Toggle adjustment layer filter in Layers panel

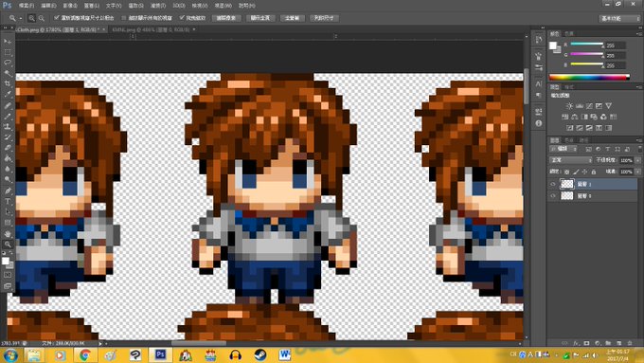pos(598,149)
